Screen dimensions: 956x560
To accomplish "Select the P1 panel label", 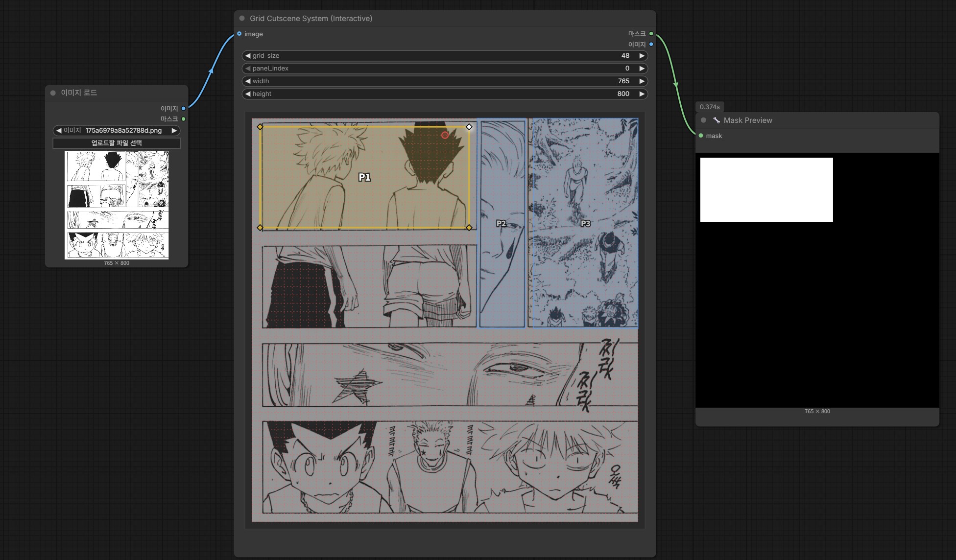I will [364, 177].
